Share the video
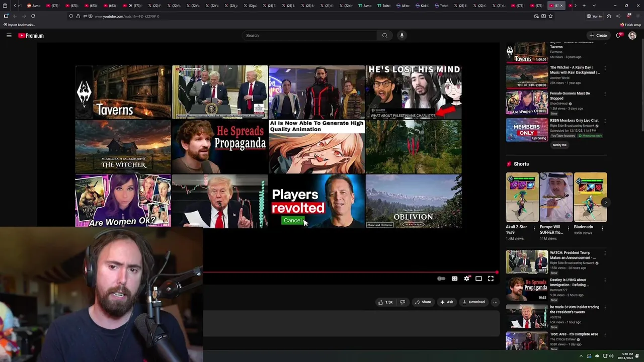 click(423, 302)
